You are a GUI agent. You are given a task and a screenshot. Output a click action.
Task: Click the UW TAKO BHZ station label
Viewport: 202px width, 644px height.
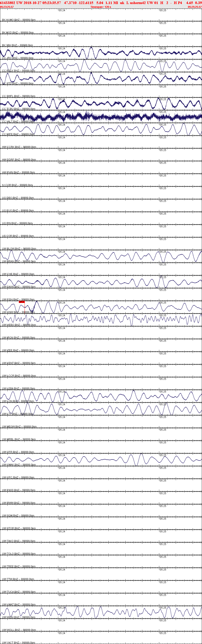pyautogui.click(x=19, y=541)
